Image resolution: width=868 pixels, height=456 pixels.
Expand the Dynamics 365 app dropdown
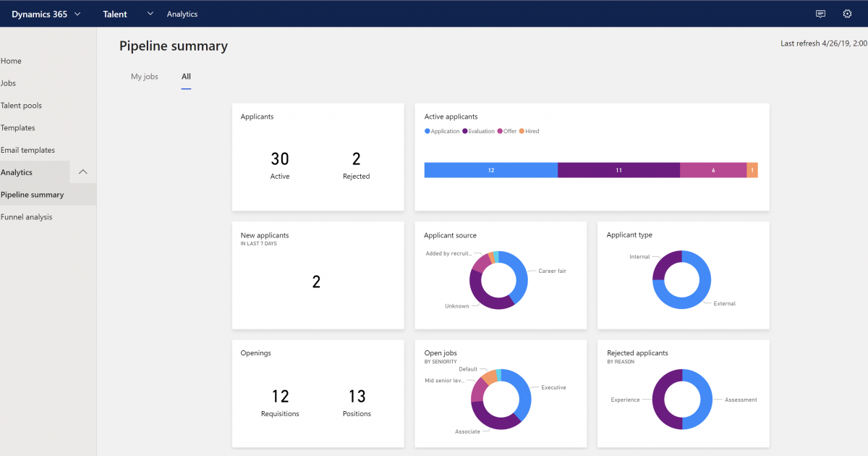pyautogui.click(x=77, y=14)
